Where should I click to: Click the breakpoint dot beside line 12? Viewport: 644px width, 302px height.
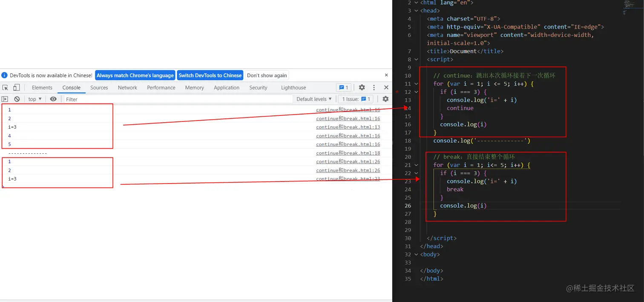[397, 92]
